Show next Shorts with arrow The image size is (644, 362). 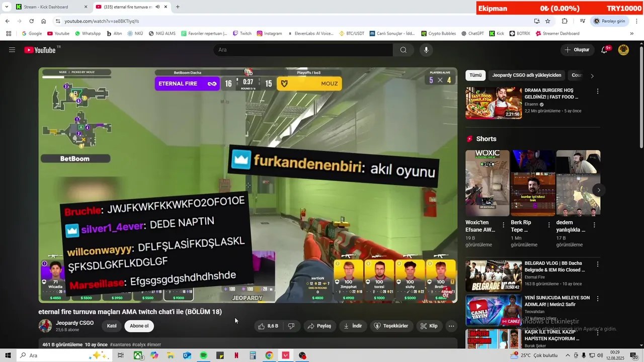599,190
